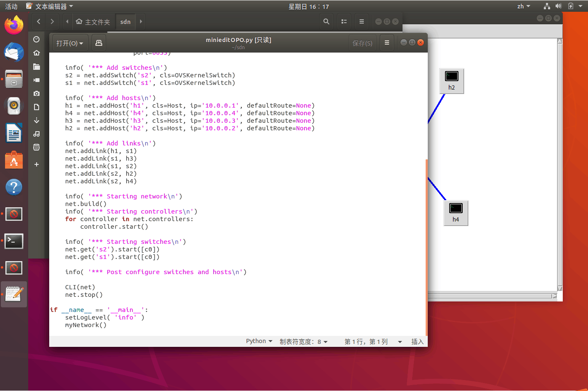Image resolution: width=588 pixels, height=391 pixels.
Task: Toggle Files list/grid view
Action: pos(344,21)
